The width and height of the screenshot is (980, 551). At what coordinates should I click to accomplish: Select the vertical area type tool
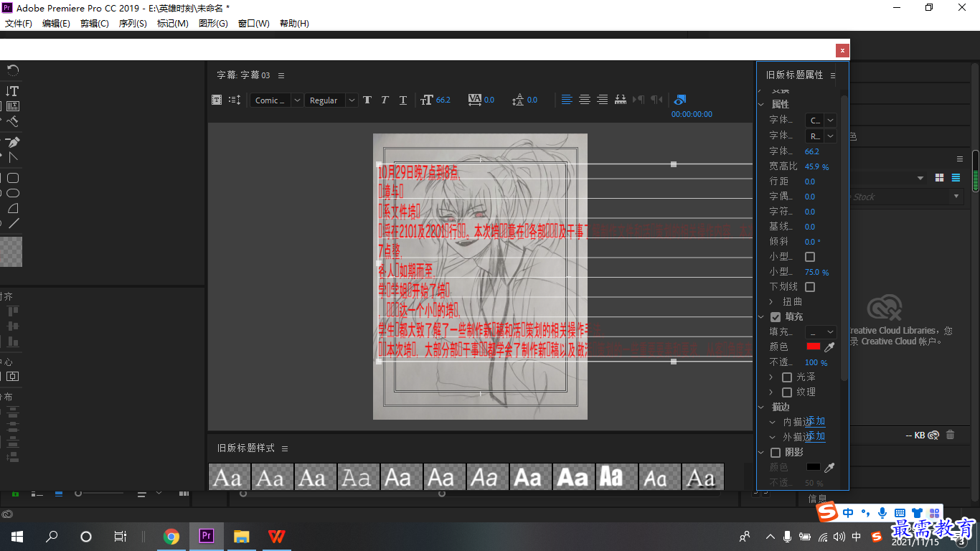[12, 106]
